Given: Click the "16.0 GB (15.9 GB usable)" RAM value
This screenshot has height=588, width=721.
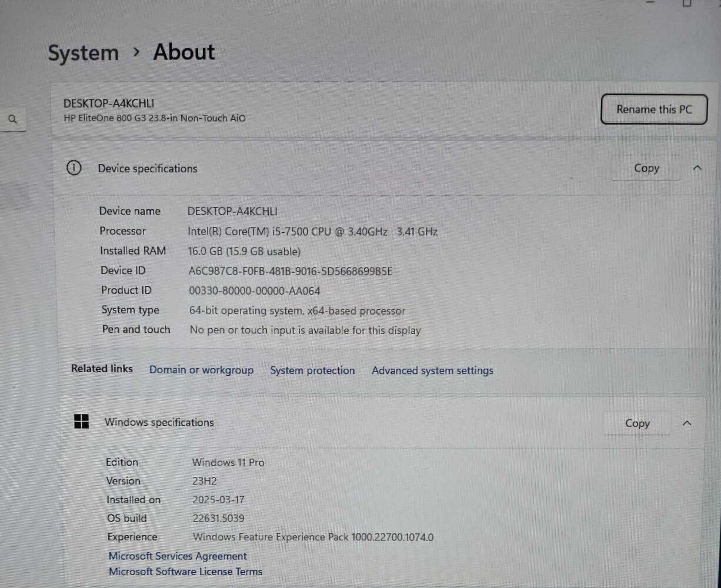Looking at the screenshot, I should 244,251.
